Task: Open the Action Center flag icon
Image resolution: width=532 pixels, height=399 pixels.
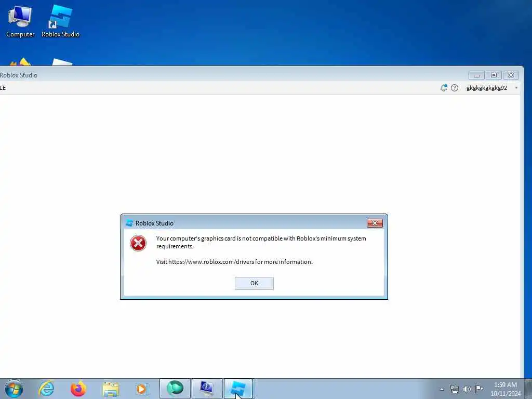Action: pos(479,389)
